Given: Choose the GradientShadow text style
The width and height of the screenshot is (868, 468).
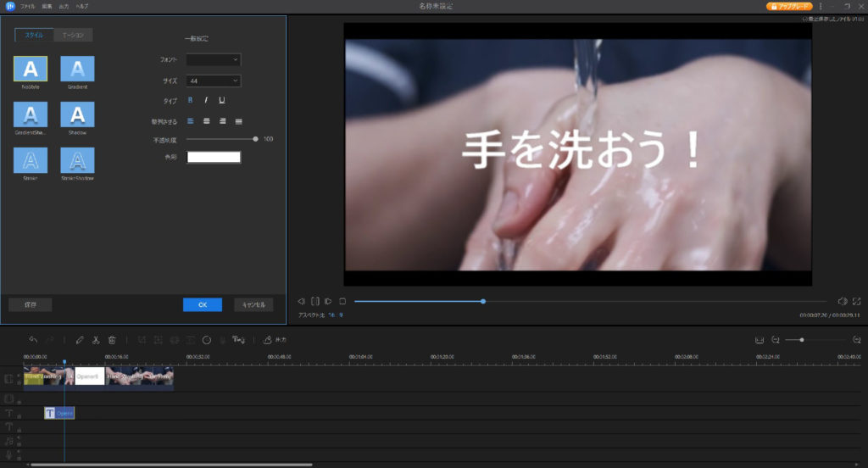Looking at the screenshot, I should pos(31,114).
